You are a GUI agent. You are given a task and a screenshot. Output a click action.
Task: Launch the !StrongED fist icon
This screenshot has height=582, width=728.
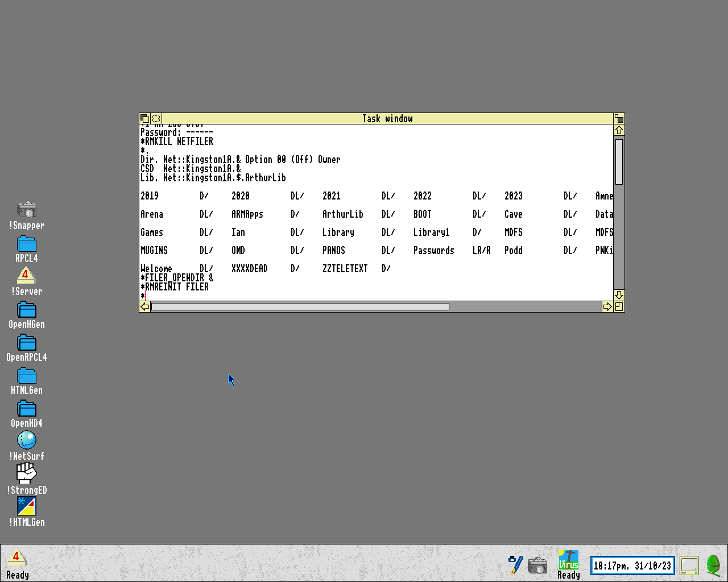27,473
